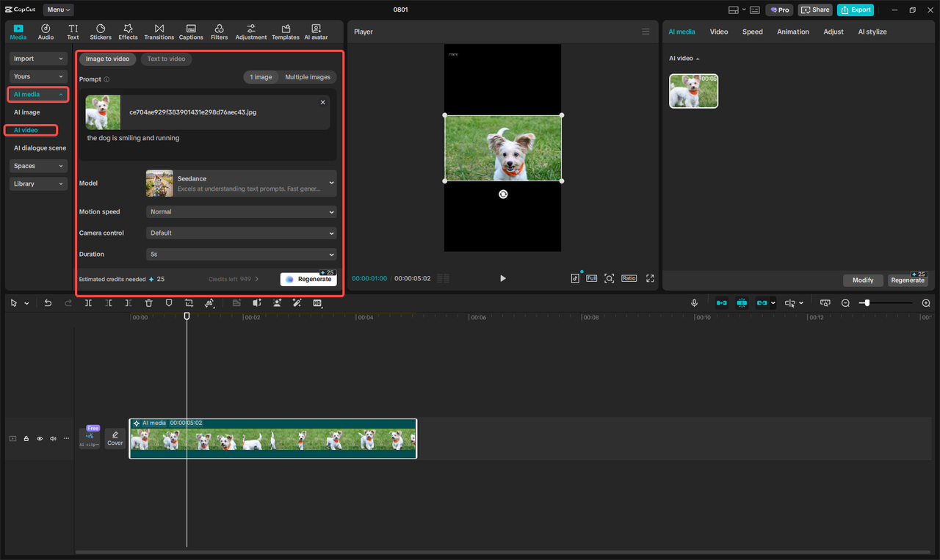Open the Duration dropdown

pyautogui.click(x=241, y=254)
